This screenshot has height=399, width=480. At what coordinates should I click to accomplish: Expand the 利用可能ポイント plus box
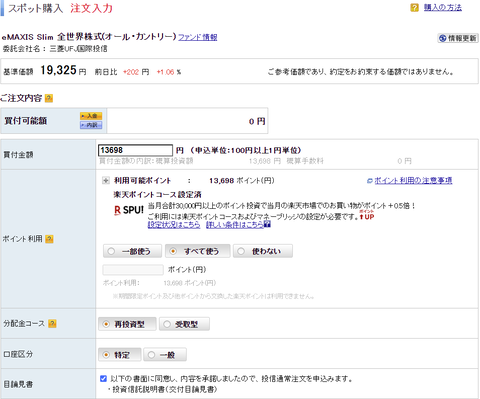[x=106, y=181]
